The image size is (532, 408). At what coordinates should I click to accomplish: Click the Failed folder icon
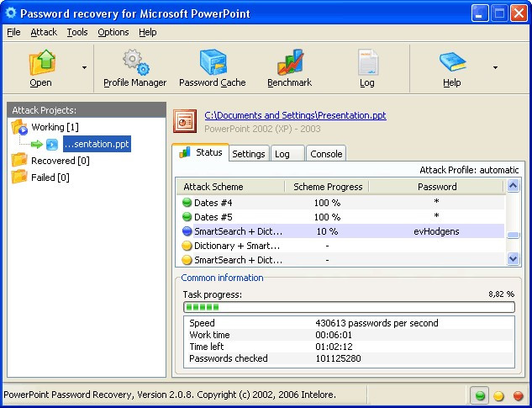click(x=19, y=177)
